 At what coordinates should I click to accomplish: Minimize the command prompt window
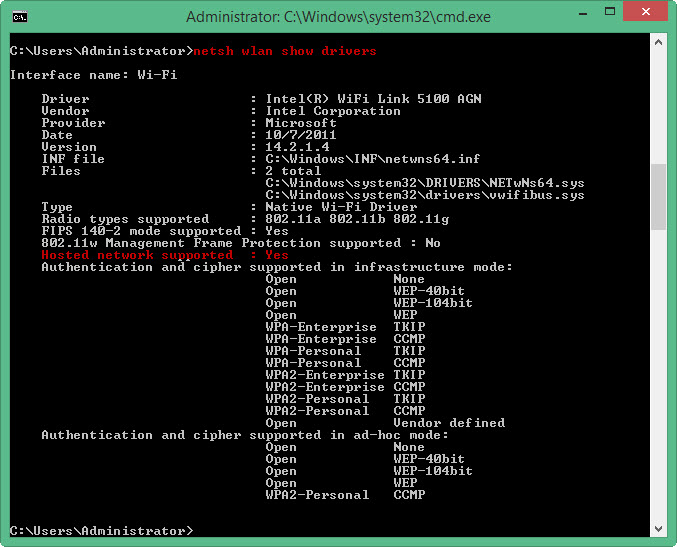click(583, 13)
